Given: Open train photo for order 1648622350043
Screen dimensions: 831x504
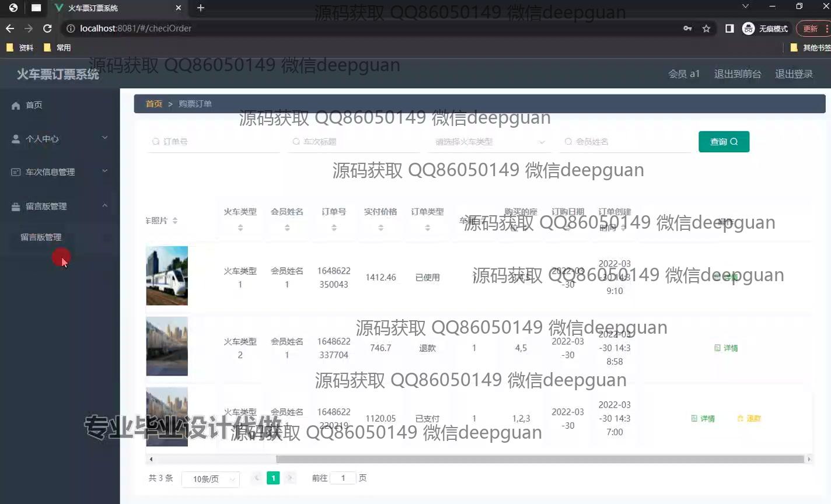Looking at the screenshot, I should tap(167, 276).
